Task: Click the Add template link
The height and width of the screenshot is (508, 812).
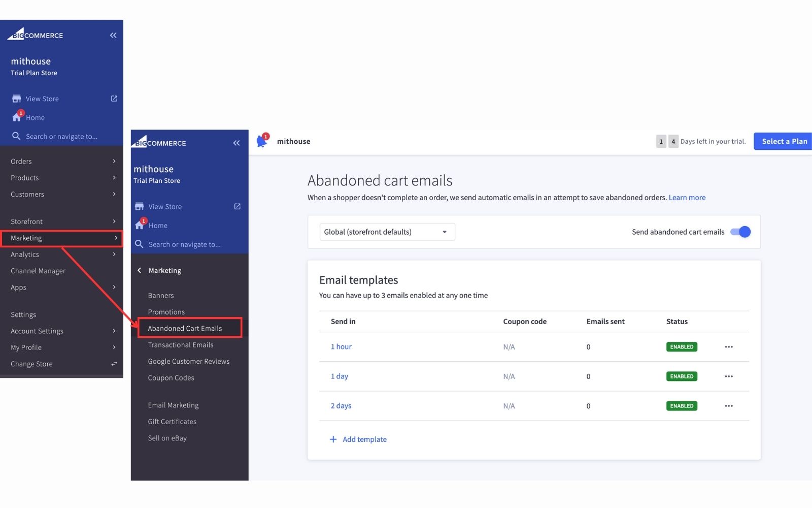Action: pyautogui.click(x=358, y=439)
